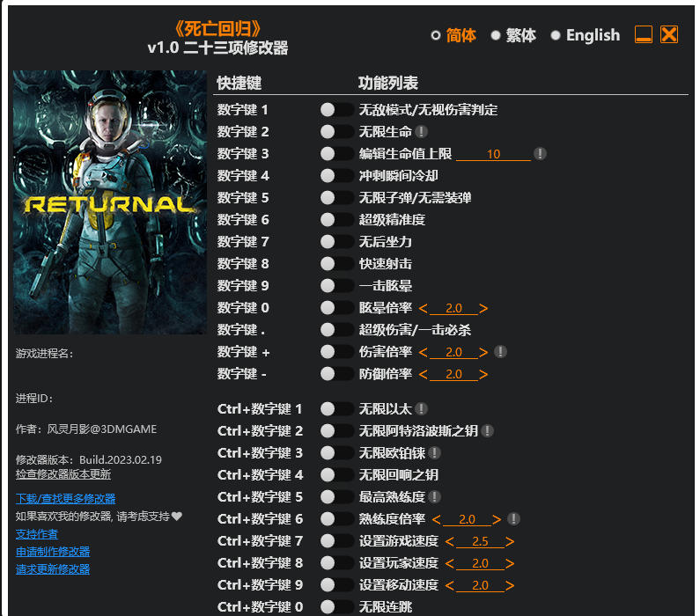Toggle 一击眩晕 switch
This screenshot has height=616, width=700.
[x=336, y=285]
